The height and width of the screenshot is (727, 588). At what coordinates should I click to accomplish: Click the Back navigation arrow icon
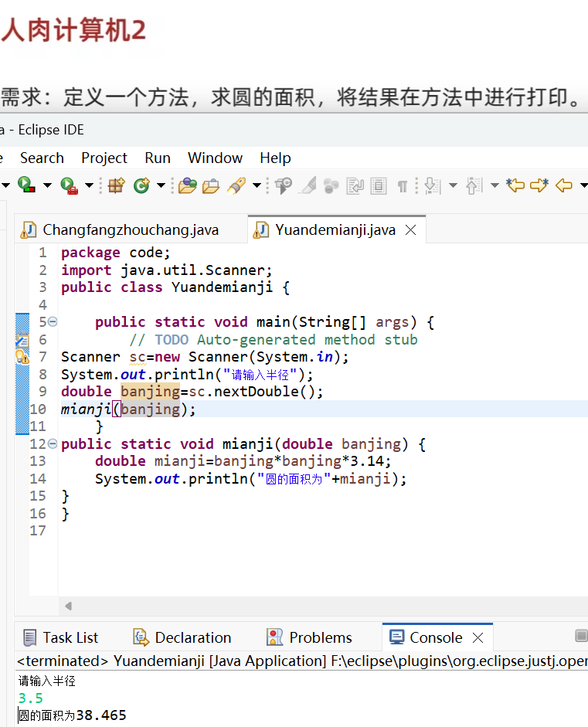[x=564, y=186]
